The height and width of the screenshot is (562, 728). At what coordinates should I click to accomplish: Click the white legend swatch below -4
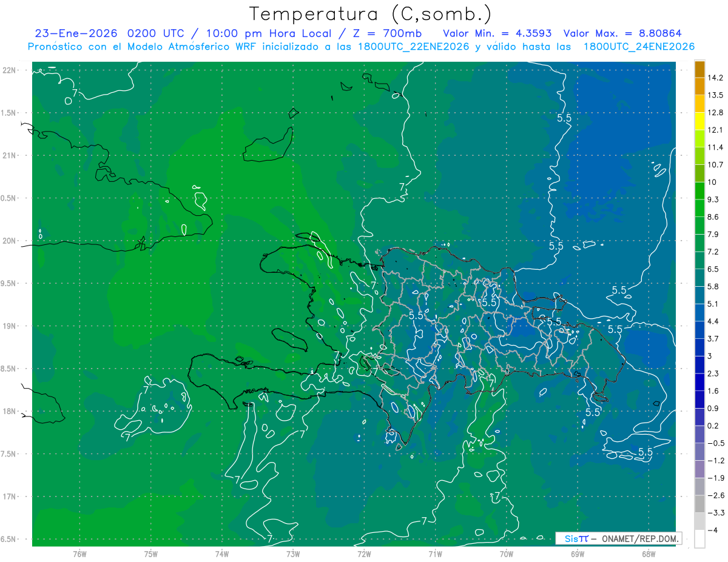[699, 539]
